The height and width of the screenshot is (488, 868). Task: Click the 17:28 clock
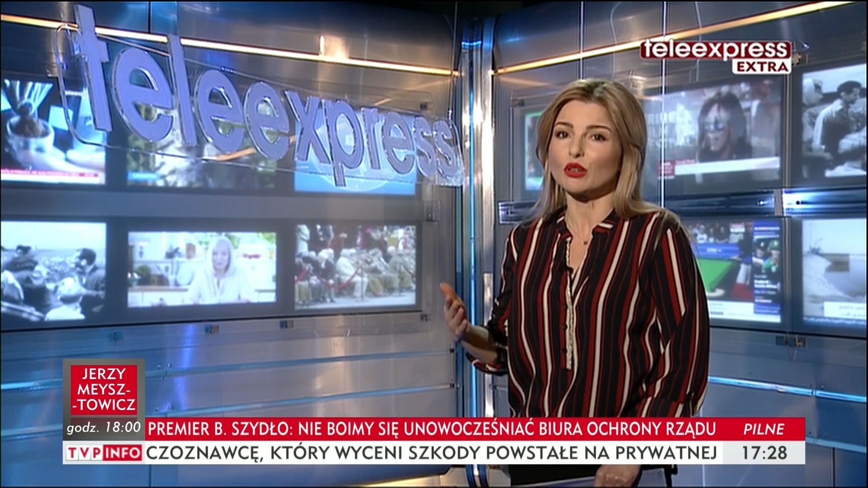click(x=764, y=453)
